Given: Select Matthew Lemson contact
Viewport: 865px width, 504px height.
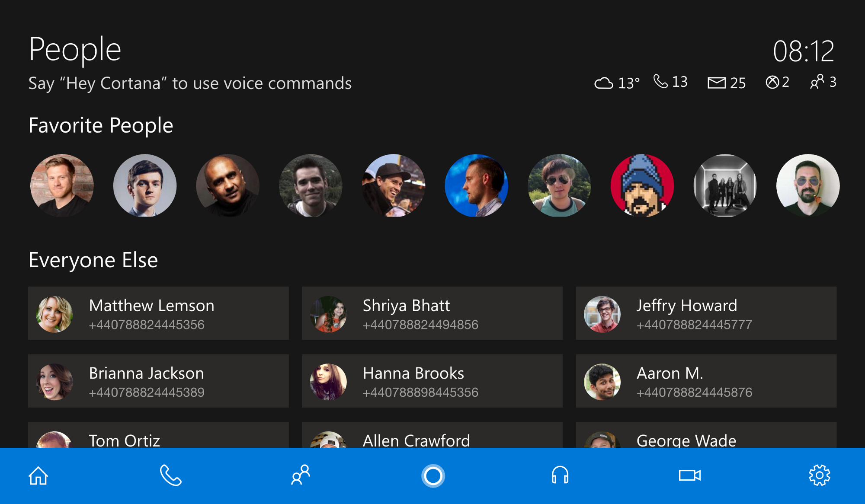Looking at the screenshot, I should coord(158,313).
